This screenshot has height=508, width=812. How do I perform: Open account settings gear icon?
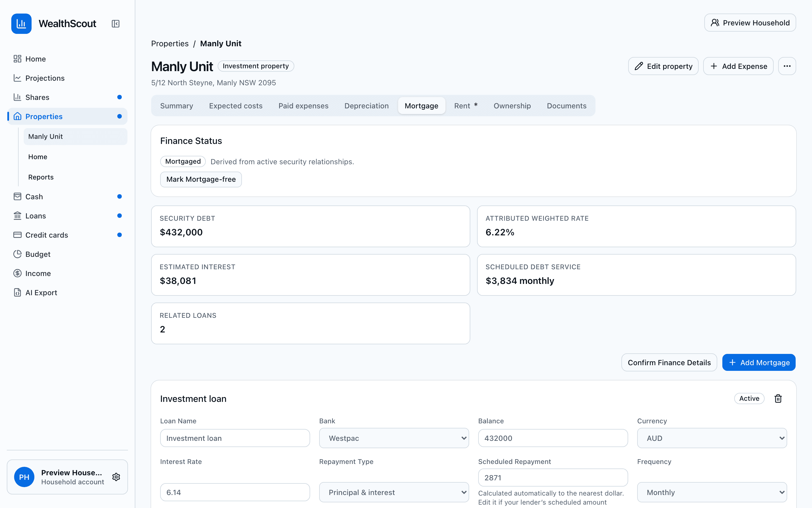coord(116,477)
